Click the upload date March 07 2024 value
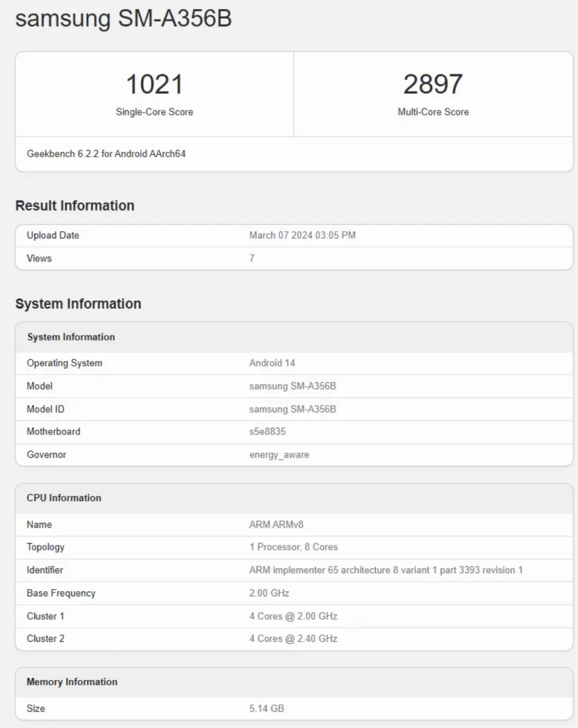578x728 pixels. (x=302, y=235)
